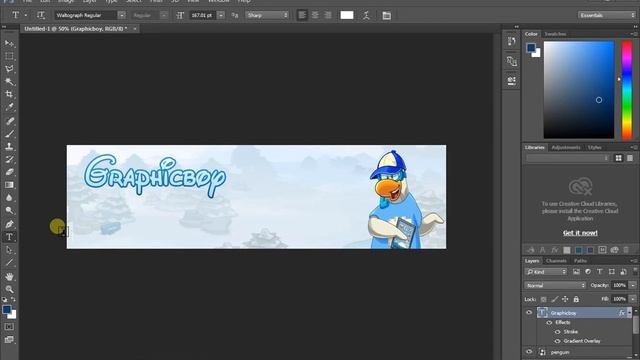Collapse the Graphicboy layer effects list
The height and width of the screenshot is (360, 640).
coord(629,313)
